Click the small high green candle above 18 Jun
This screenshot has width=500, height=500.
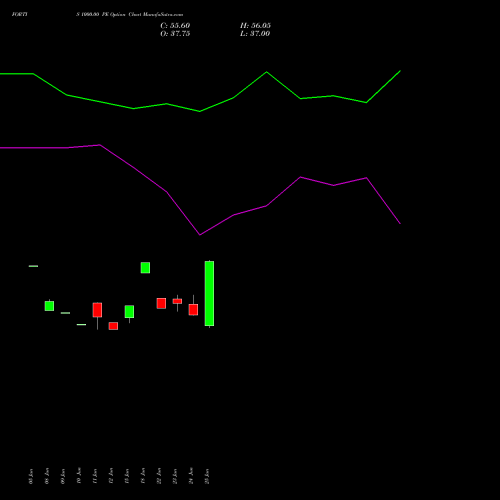tap(145, 268)
